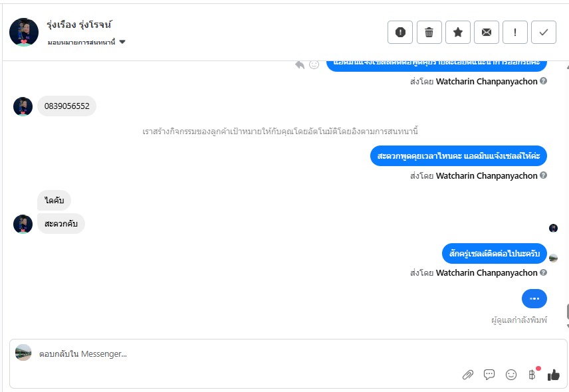Click the header profile picture thumbnail

point(24,32)
